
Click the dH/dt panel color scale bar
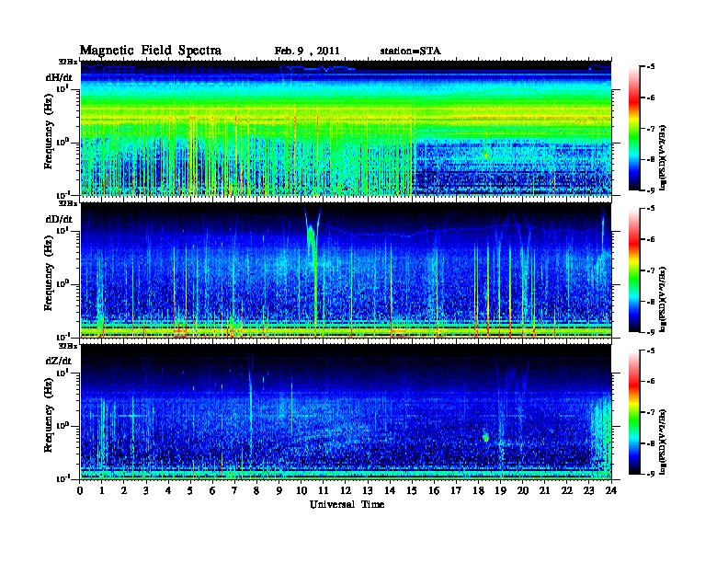634,129
